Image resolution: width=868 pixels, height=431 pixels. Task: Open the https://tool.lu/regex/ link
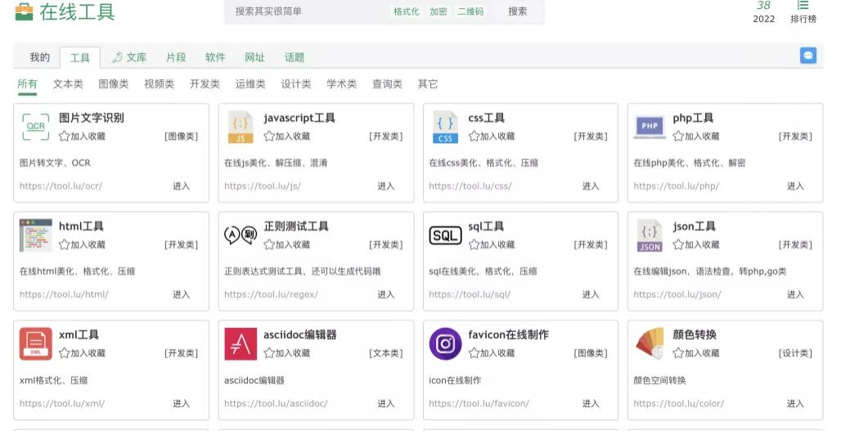point(272,294)
